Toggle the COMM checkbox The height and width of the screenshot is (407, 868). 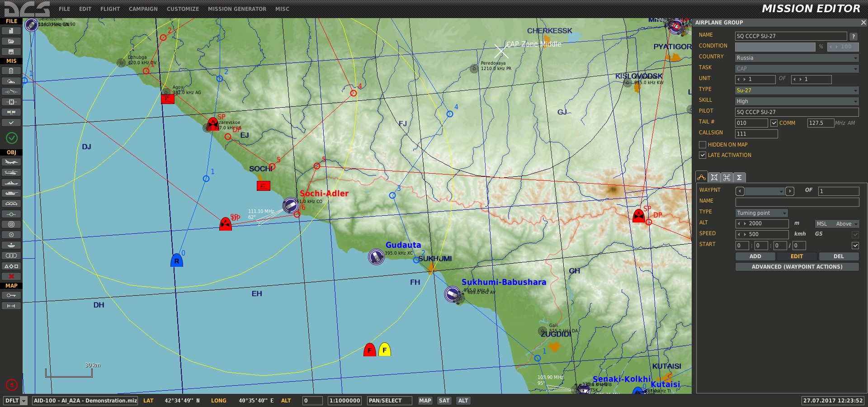click(774, 123)
